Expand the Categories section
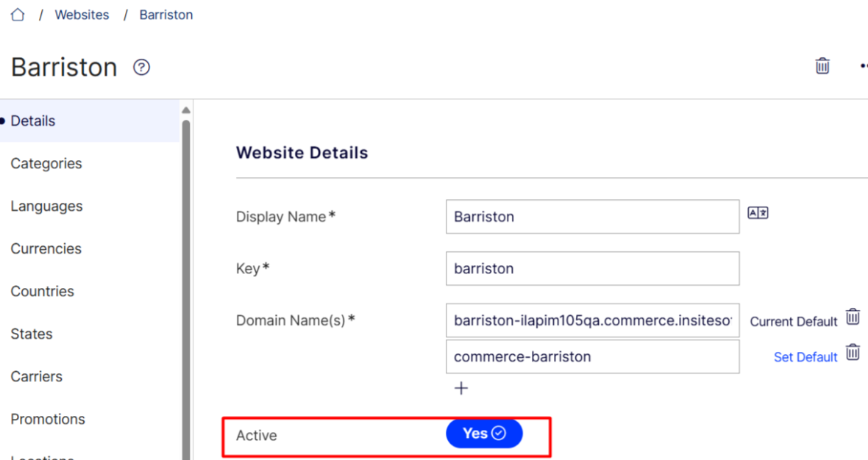 [x=46, y=163]
